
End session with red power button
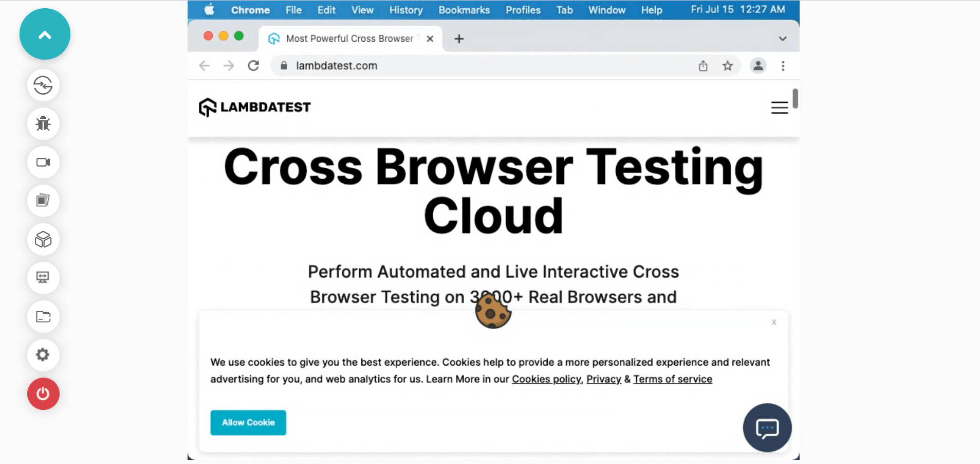tap(43, 394)
